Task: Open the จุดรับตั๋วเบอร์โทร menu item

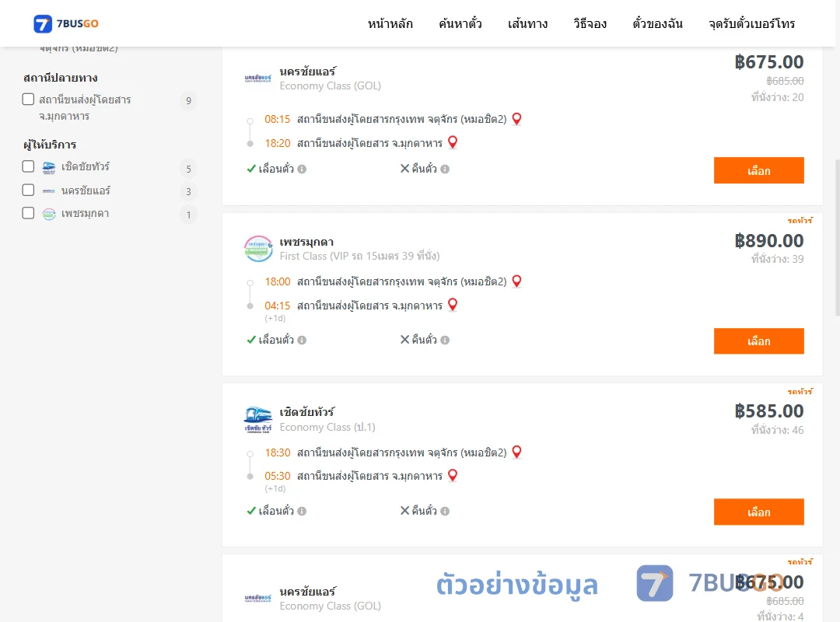Action: [x=751, y=23]
